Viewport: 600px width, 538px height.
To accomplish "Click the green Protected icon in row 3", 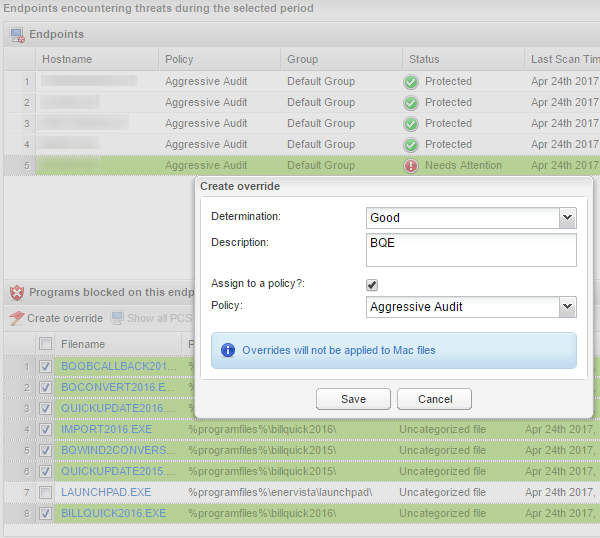I will tap(411, 124).
